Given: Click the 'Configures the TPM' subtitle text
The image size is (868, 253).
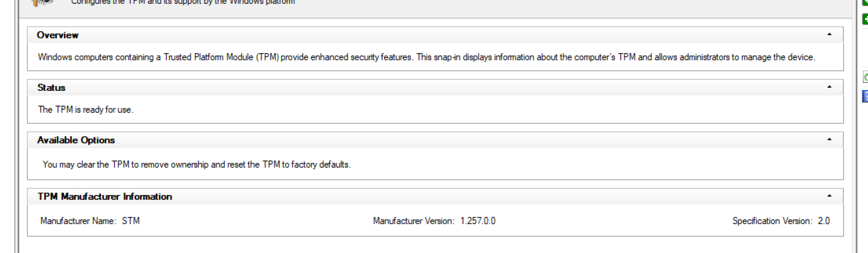Looking at the screenshot, I should 183,2.
